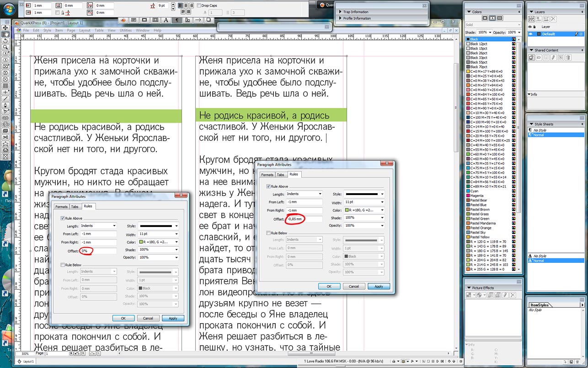
Task: Select the Item (move) tool in Tools palette
Action: [5, 27]
